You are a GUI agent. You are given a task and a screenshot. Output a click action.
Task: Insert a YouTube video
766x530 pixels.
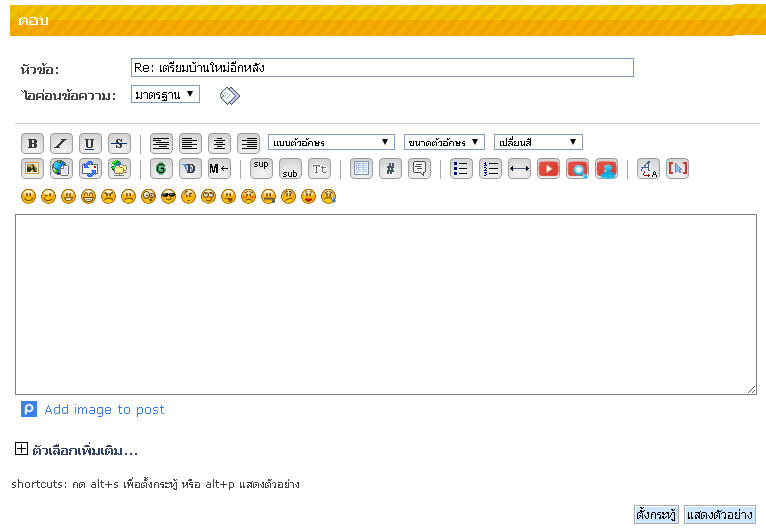[548, 169]
